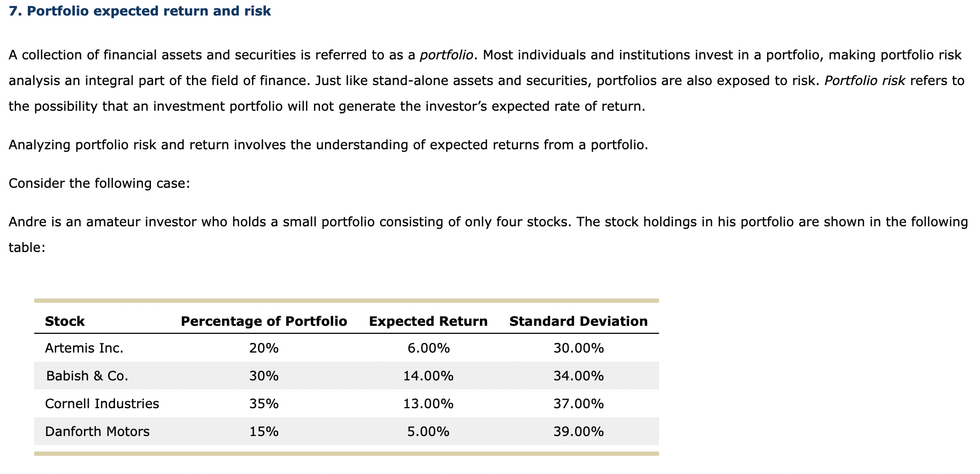Image resolution: width=980 pixels, height=474 pixels.
Task: Click Artemis Inc.'s 30.00% standard deviation
Action: coord(578,348)
